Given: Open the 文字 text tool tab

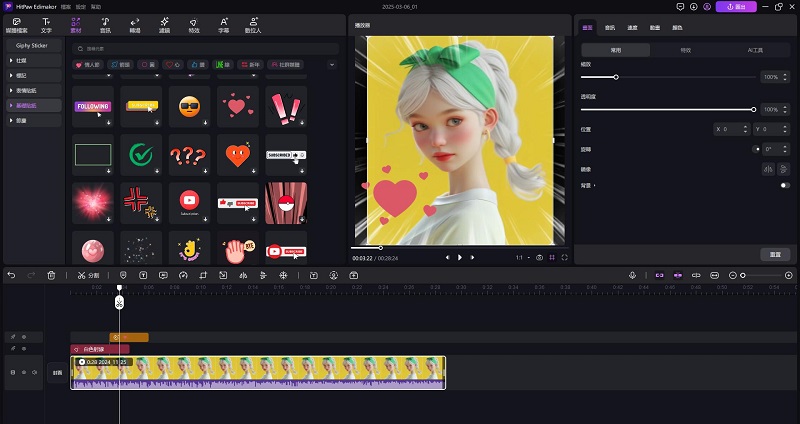Looking at the screenshot, I should click(x=46, y=24).
